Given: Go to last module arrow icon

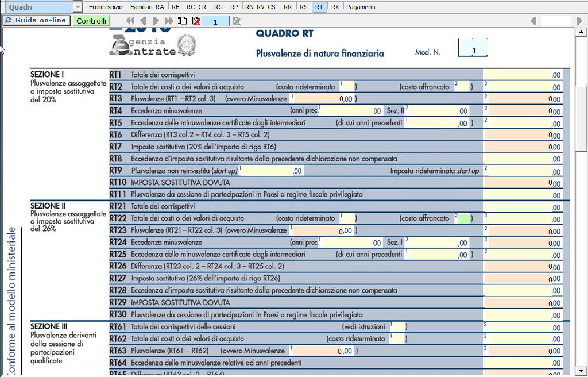Looking at the screenshot, I should click(x=169, y=21).
